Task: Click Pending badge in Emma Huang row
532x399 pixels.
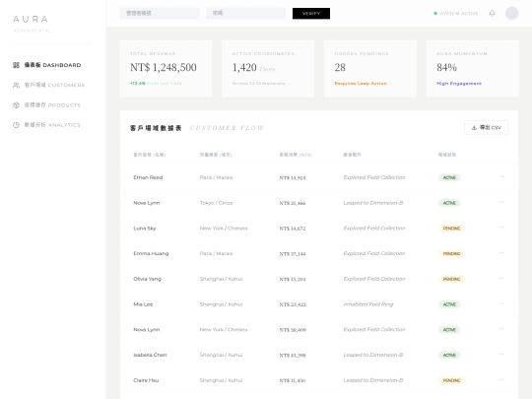Action: click(451, 253)
